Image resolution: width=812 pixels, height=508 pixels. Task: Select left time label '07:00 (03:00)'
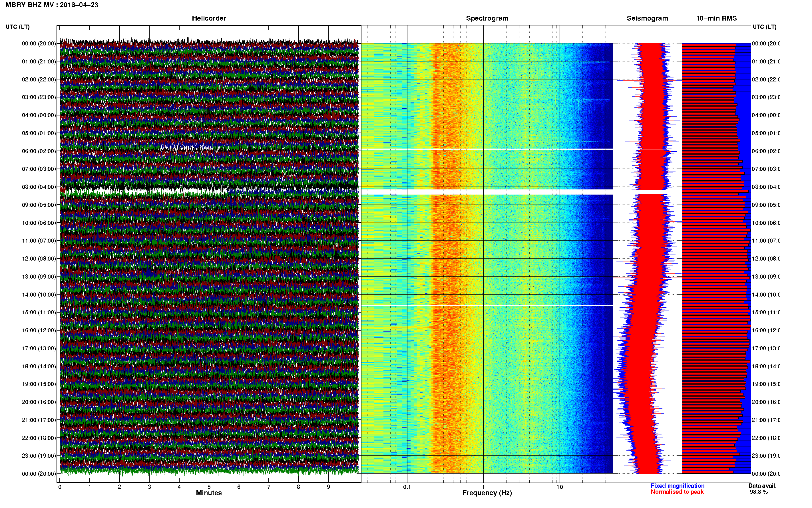point(39,169)
